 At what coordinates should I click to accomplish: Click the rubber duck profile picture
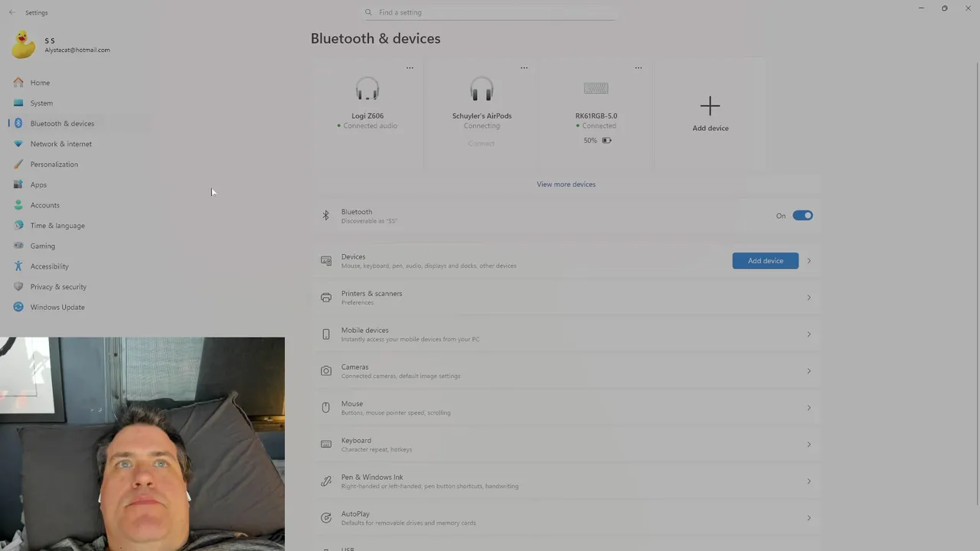point(24,44)
